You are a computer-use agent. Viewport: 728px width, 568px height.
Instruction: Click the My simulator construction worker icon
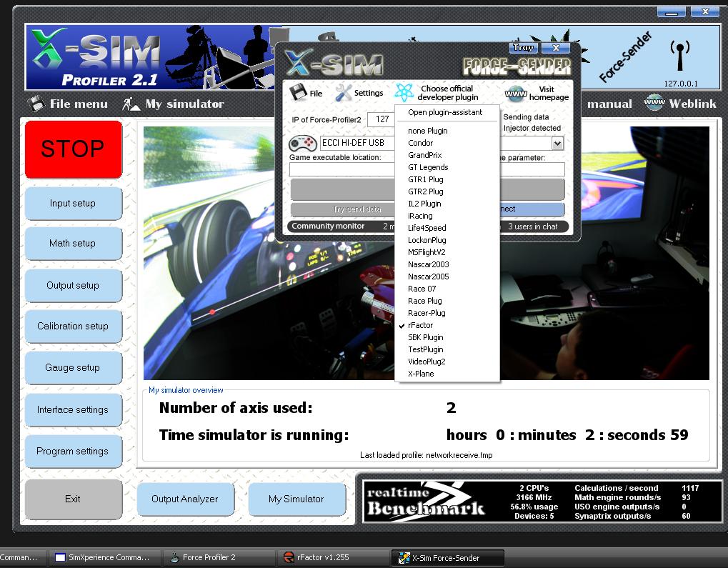131,104
